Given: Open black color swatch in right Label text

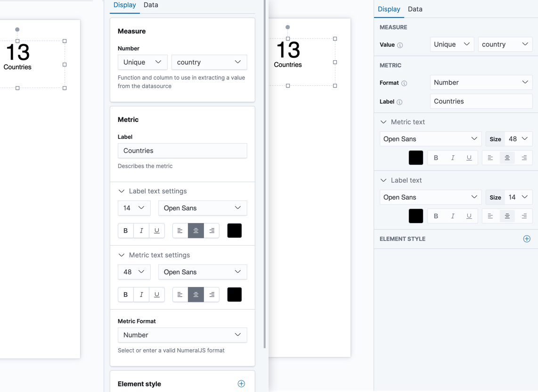Looking at the screenshot, I should coord(416,216).
